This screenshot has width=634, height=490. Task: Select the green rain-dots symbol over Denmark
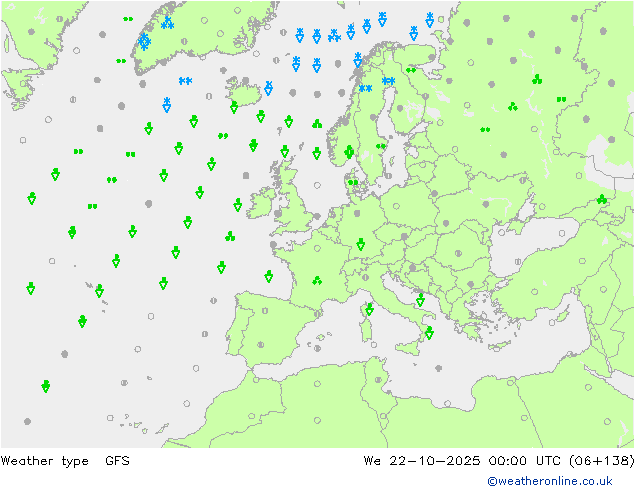point(353,183)
